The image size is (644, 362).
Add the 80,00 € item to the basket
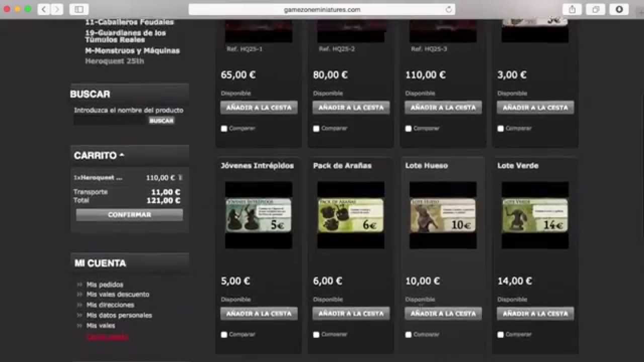pyautogui.click(x=351, y=108)
